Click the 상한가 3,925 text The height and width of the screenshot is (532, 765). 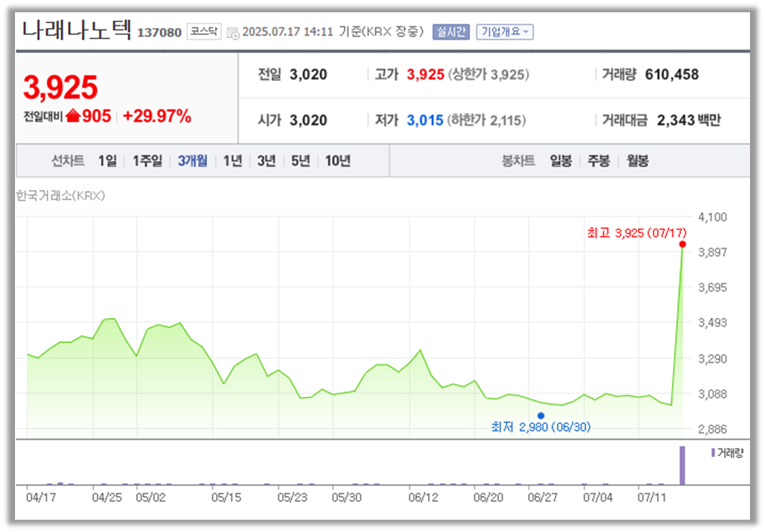[488, 74]
